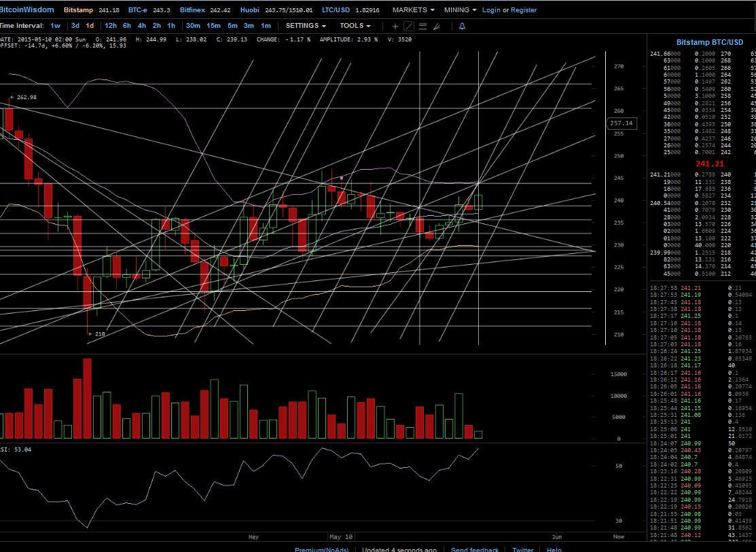Open the price alert bell
This screenshot has width=756, height=552.
click(x=462, y=26)
